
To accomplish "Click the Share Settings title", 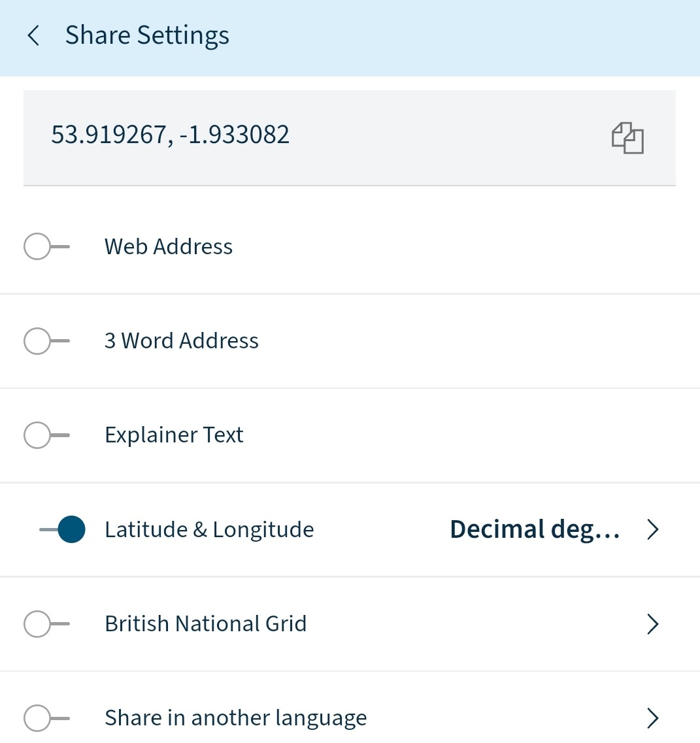I will click(x=148, y=35).
